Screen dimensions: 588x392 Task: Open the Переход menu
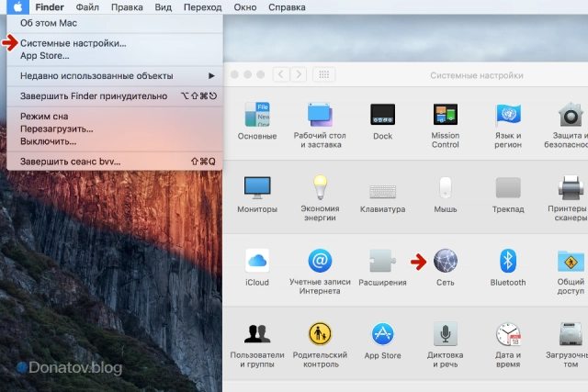click(x=202, y=7)
